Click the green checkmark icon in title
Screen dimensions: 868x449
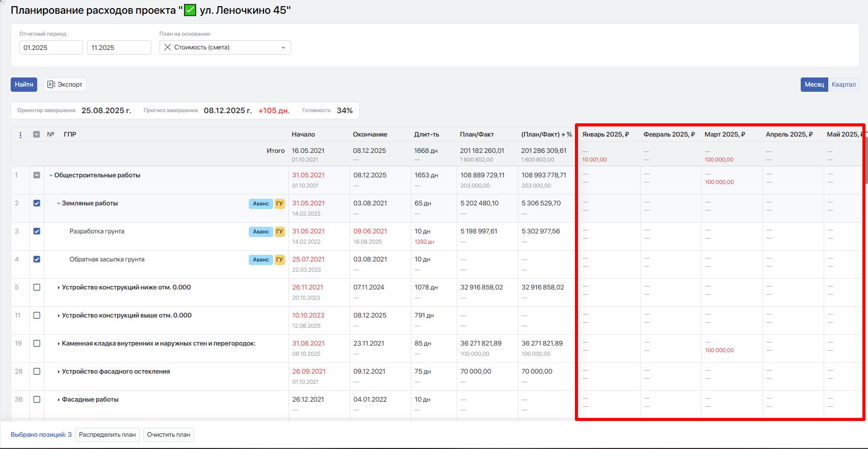[190, 10]
